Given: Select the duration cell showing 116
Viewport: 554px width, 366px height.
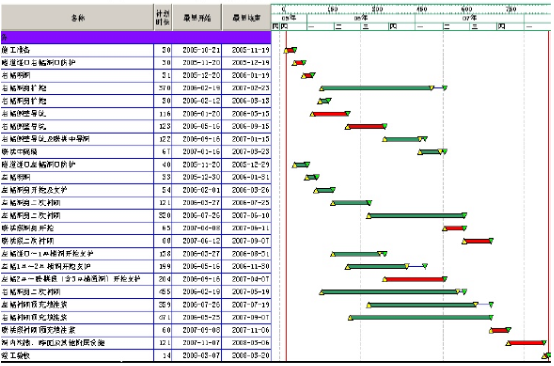Looking at the screenshot, I should click(163, 114).
